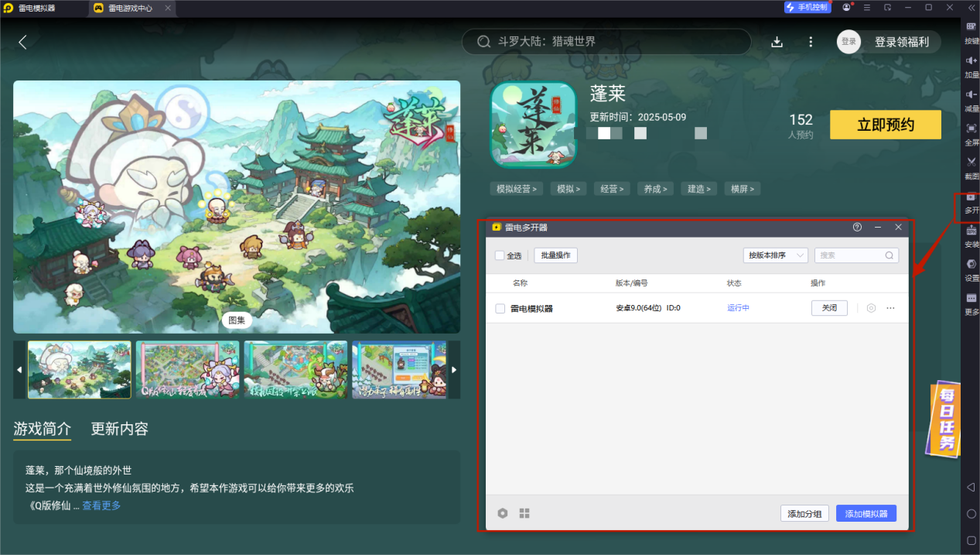The width and height of the screenshot is (980, 555).
Task: Open three-dot menu in 雷电模拟器 row
Action: click(x=890, y=308)
